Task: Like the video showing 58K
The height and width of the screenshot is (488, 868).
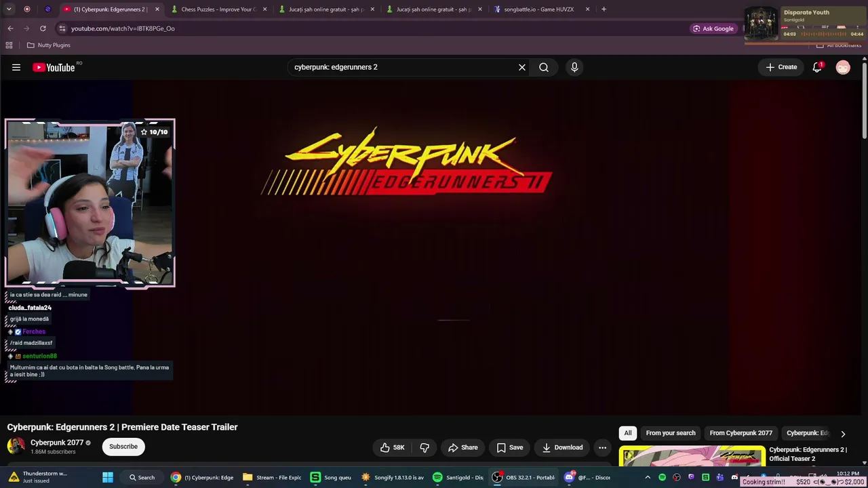Action: [x=393, y=447]
